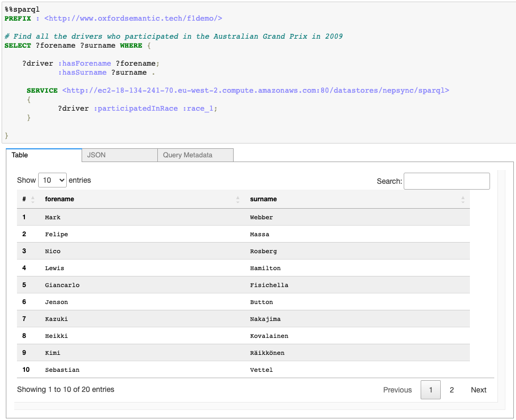Click the forename column header sort indicator
The width and height of the screenshot is (516, 420).
point(238,199)
